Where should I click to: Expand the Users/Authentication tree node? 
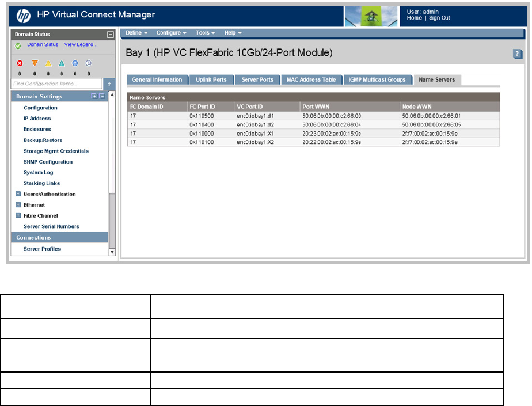tap(18, 194)
